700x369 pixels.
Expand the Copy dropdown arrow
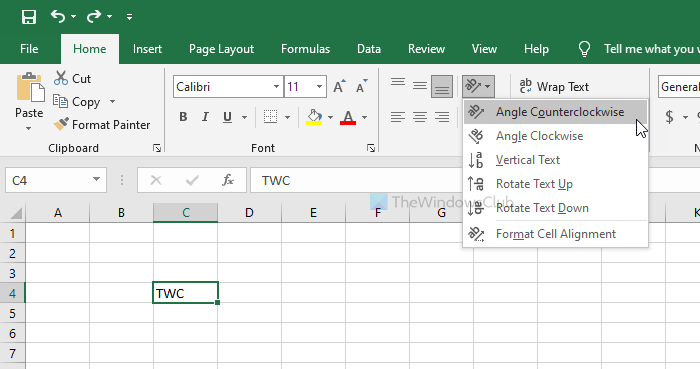(x=112, y=102)
